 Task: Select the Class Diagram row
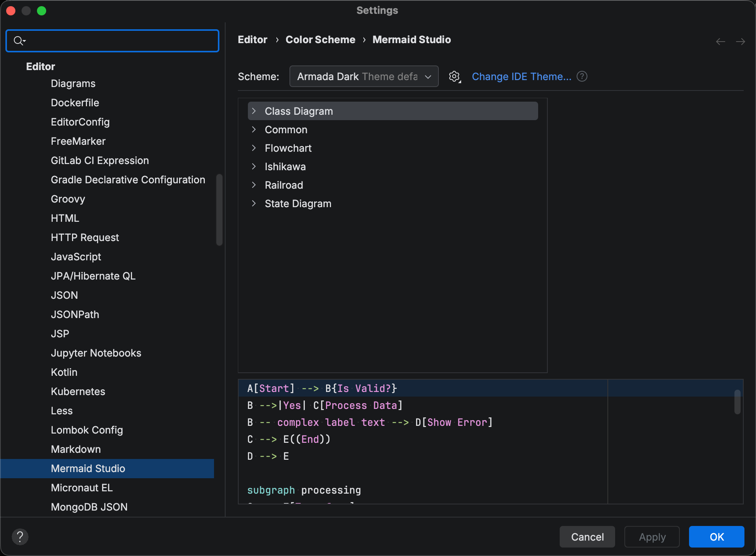[x=393, y=111]
